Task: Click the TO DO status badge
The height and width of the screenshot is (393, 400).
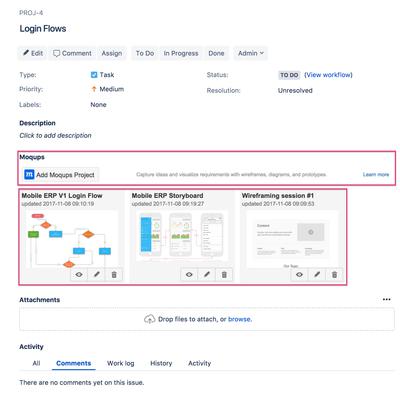Action: pyautogui.click(x=289, y=75)
